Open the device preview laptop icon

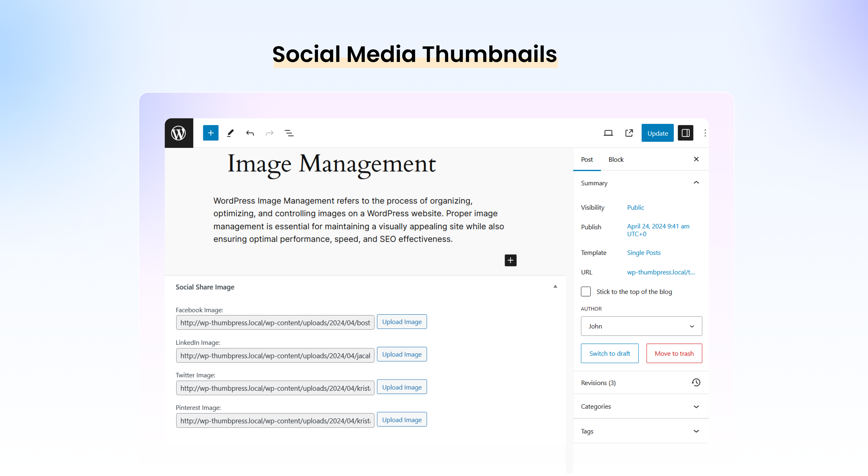pos(608,133)
